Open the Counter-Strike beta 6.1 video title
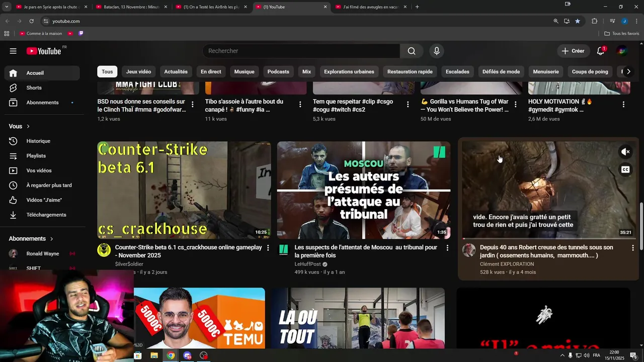 coord(189,251)
